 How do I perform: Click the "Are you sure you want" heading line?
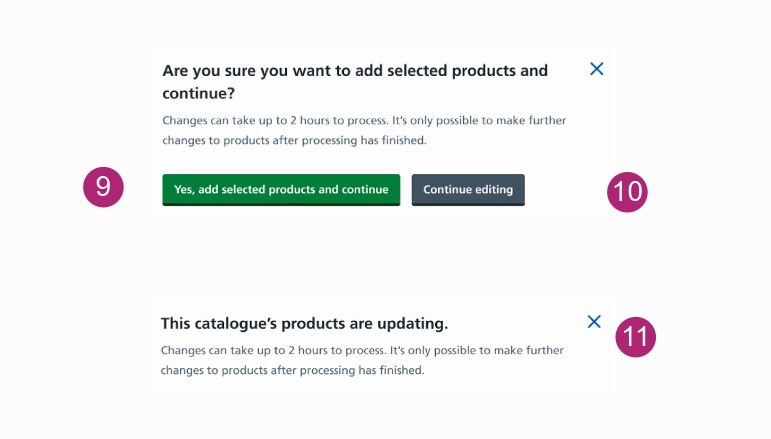[x=355, y=71]
